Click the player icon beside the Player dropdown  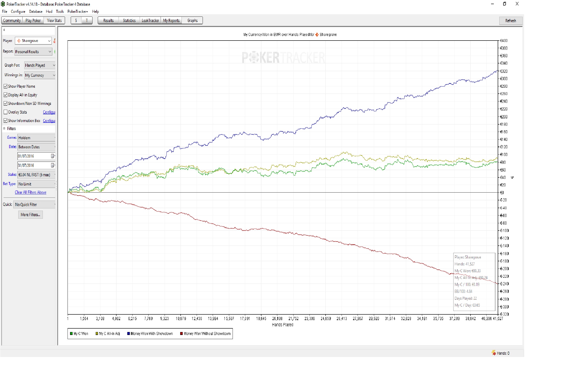click(54, 41)
